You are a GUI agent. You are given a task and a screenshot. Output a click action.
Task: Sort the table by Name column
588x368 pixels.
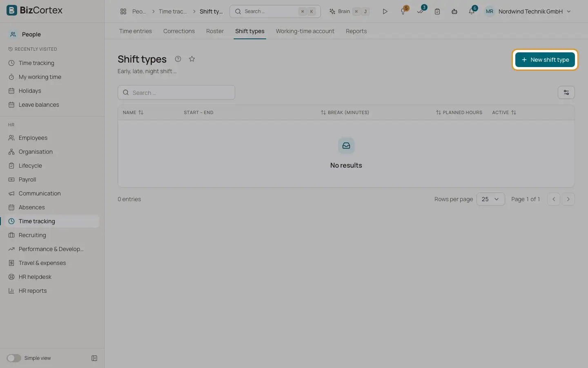pyautogui.click(x=133, y=112)
